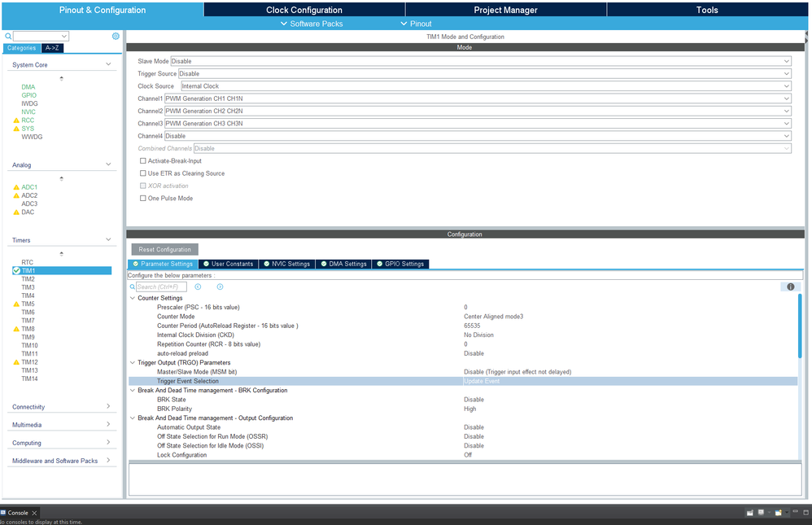This screenshot has height=525, width=812.
Task: Click the parameter search magnifier icon
Action: coord(133,287)
